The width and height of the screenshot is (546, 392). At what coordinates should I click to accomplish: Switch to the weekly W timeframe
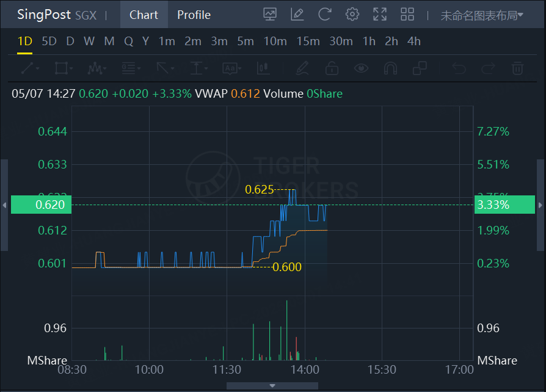(89, 42)
